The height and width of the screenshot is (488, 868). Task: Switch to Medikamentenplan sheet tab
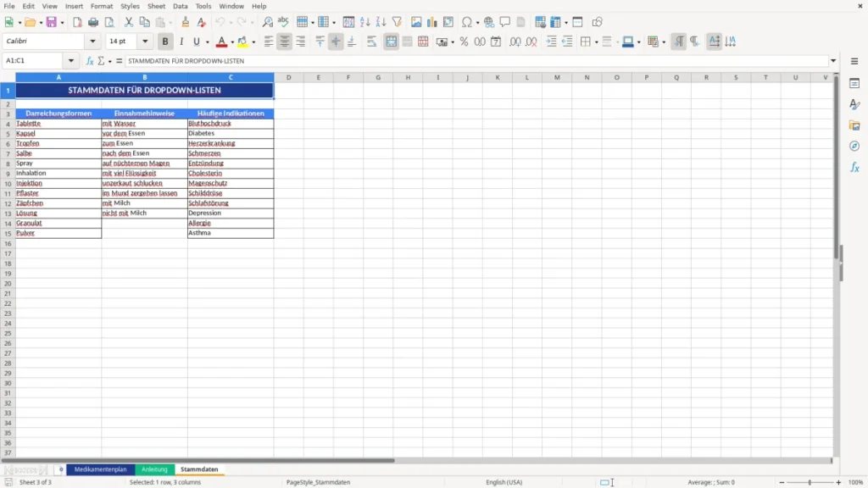[101, 469]
